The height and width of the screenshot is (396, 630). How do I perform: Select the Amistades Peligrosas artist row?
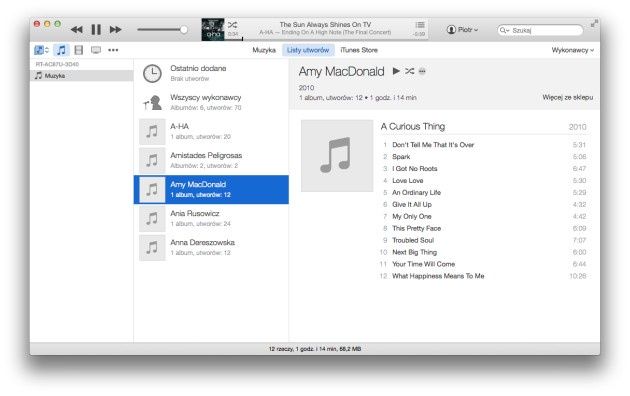(x=211, y=160)
